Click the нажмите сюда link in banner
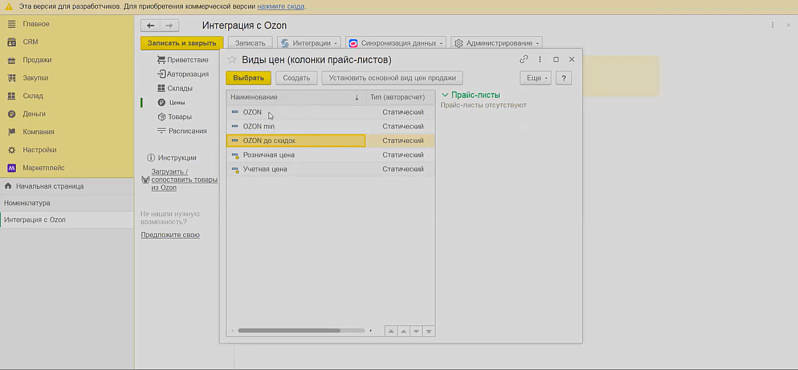The height and width of the screenshot is (370, 798). 281,7
